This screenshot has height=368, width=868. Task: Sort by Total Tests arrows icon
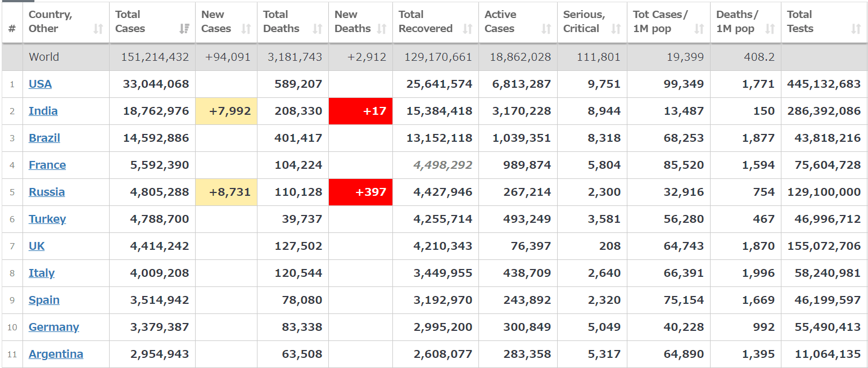[x=856, y=29]
